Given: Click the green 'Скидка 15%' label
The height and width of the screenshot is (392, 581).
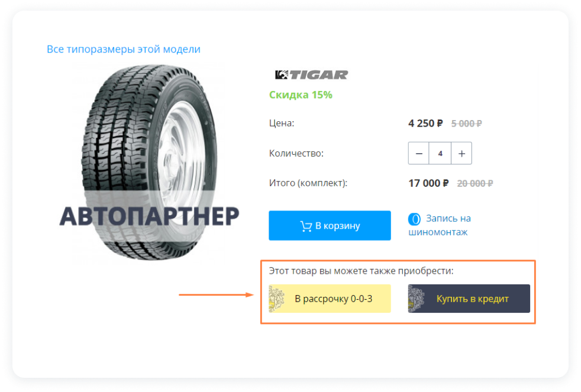Looking at the screenshot, I should [301, 95].
